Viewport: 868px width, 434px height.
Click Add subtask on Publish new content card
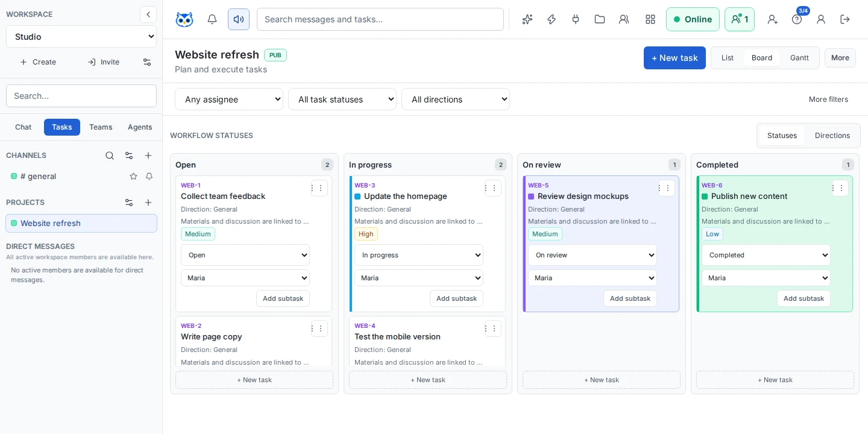click(x=804, y=298)
